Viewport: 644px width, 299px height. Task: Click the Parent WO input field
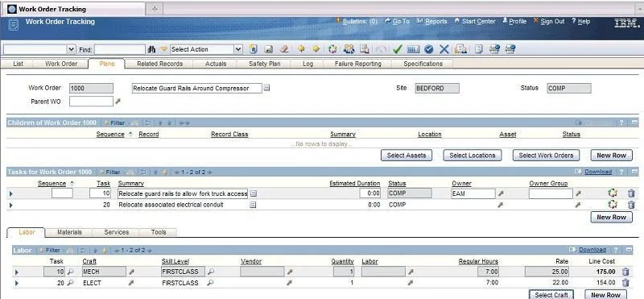point(91,102)
